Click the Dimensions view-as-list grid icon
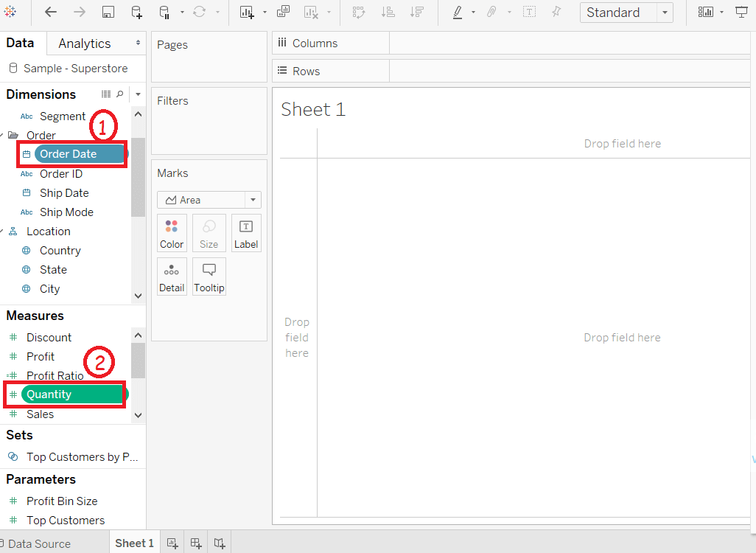This screenshot has height=553, width=756. (x=106, y=94)
